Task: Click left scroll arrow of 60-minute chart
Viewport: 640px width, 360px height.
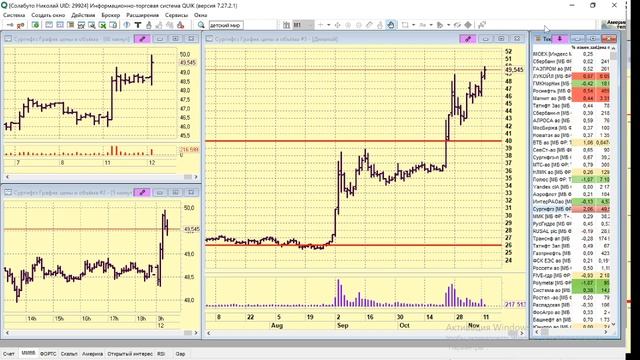Action: (7, 177)
